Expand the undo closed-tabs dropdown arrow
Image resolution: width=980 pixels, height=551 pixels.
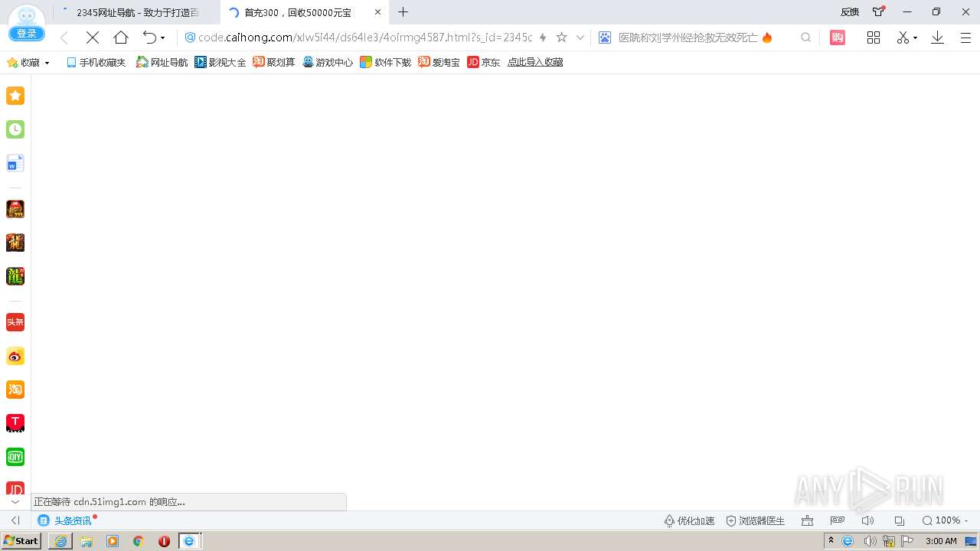[162, 38]
